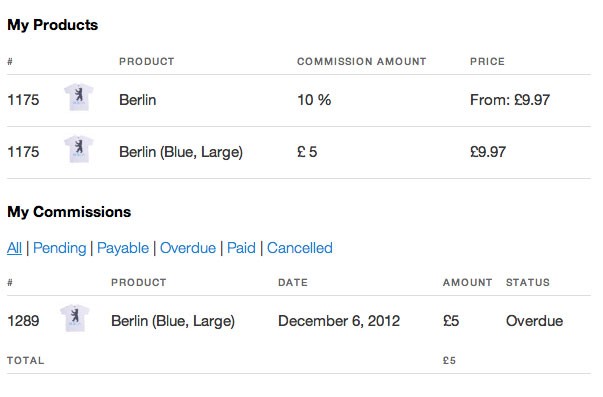Filter commissions by Paid
The height and width of the screenshot is (397, 603).
click(241, 248)
